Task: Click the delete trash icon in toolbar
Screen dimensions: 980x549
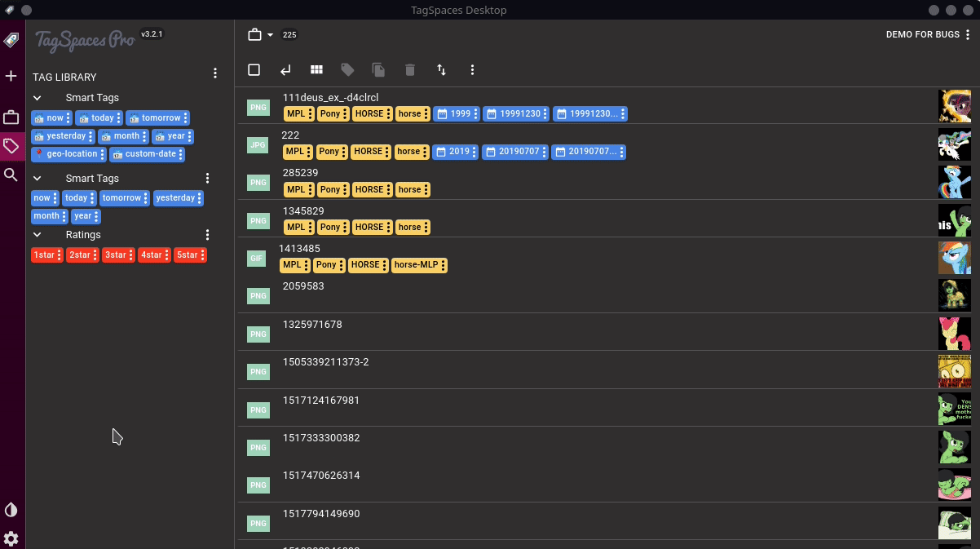Action: [409, 70]
